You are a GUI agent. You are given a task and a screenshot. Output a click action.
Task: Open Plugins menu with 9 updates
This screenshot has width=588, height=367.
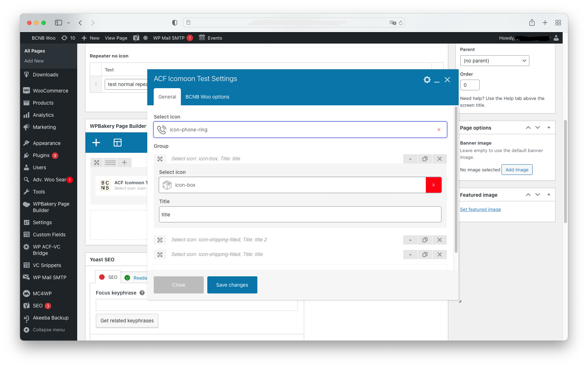49,155
